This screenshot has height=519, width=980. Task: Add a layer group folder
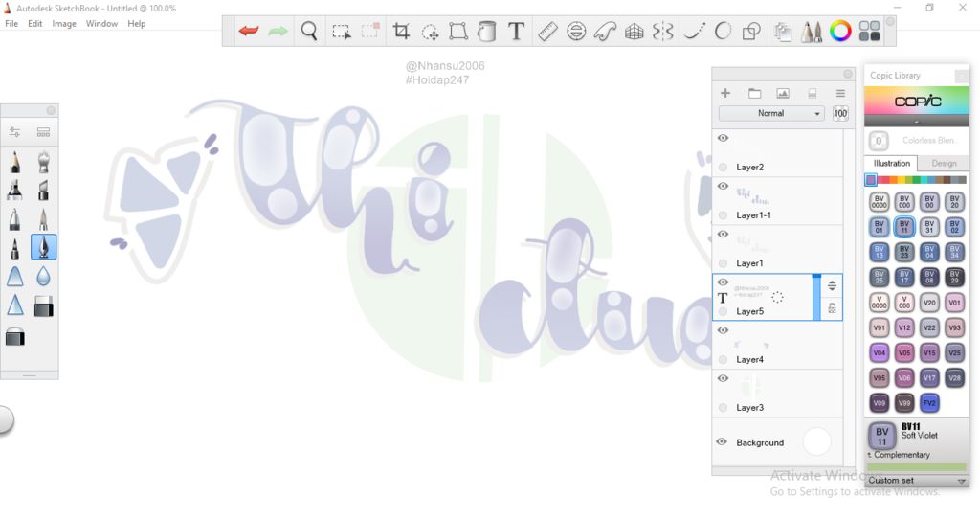click(754, 93)
